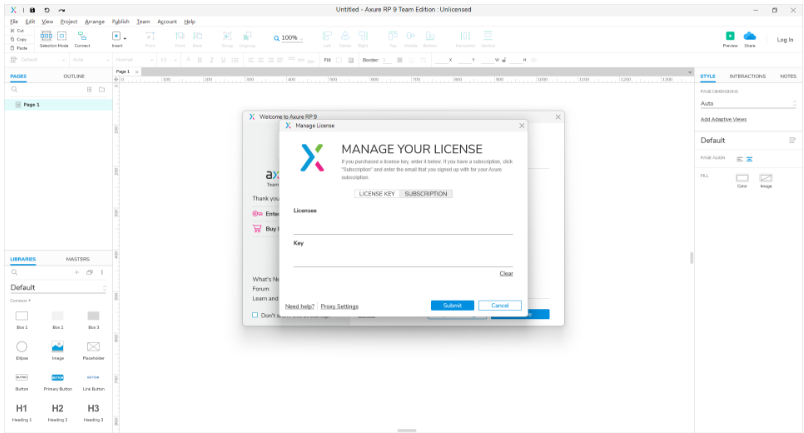Send selection to Back
The image size is (804, 433).
point(197,38)
